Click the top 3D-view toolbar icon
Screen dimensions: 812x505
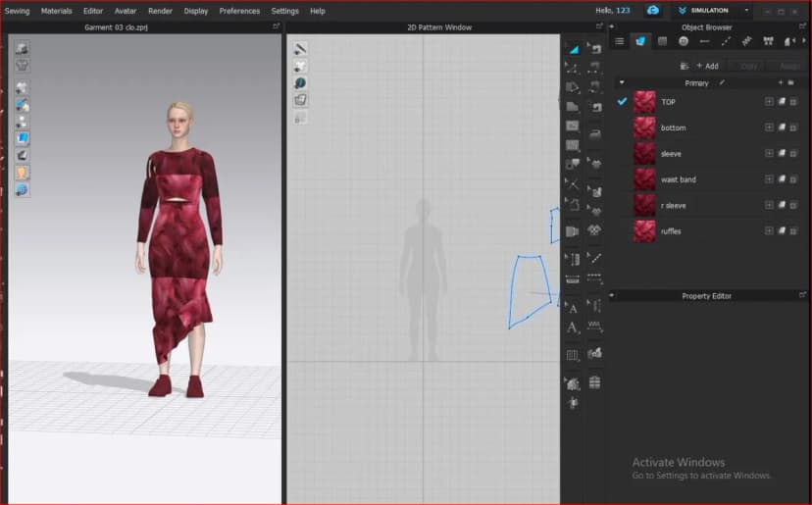click(23, 48)
